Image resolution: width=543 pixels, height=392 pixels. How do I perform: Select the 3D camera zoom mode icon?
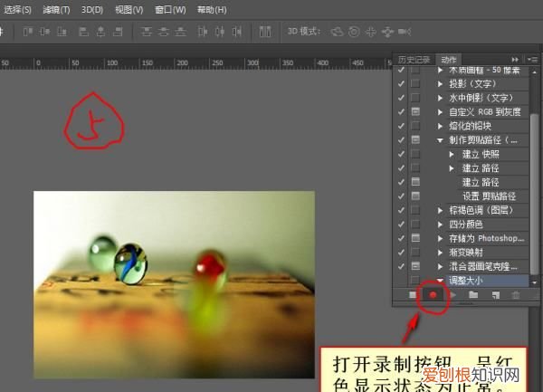pos(405,32)
